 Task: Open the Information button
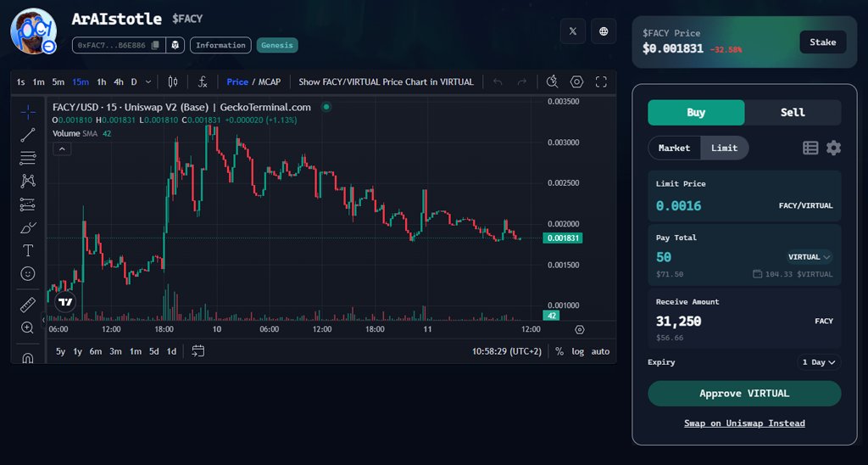point(220,45)
